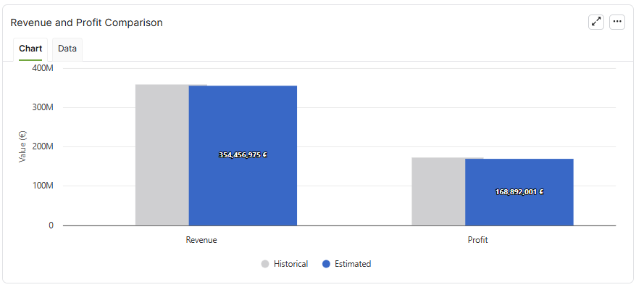Click the 200M axis tick label
The image size is (644, 290).
click(43, 146)
